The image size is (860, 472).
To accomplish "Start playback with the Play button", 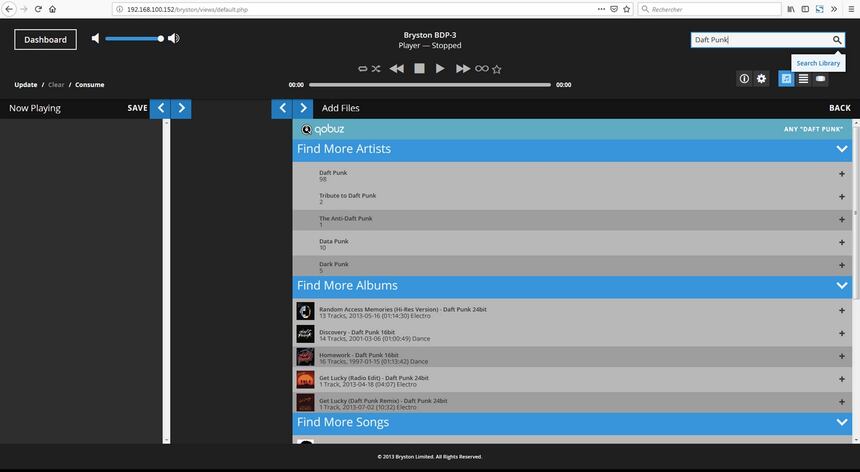I will click(440, 69).
